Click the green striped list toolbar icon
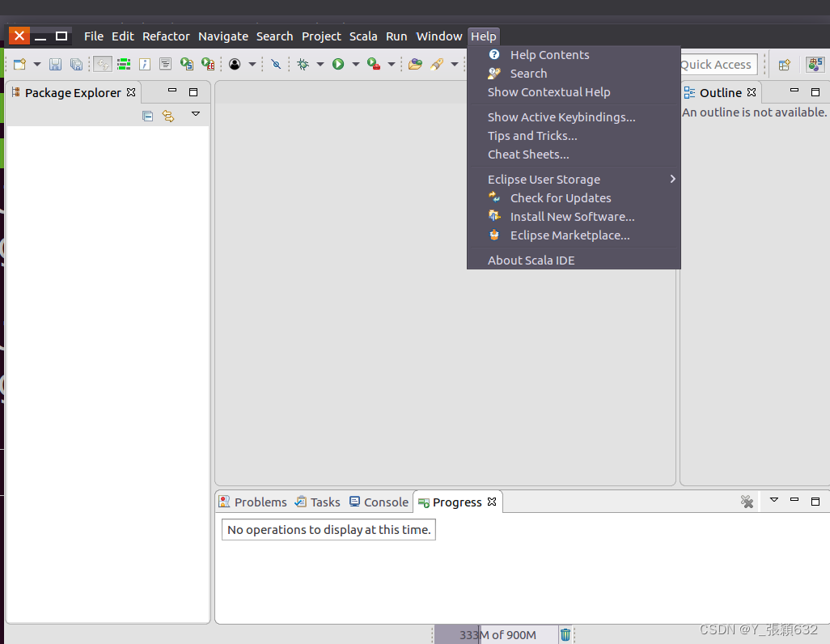This screenshot has height=644, width=830. 124,64
